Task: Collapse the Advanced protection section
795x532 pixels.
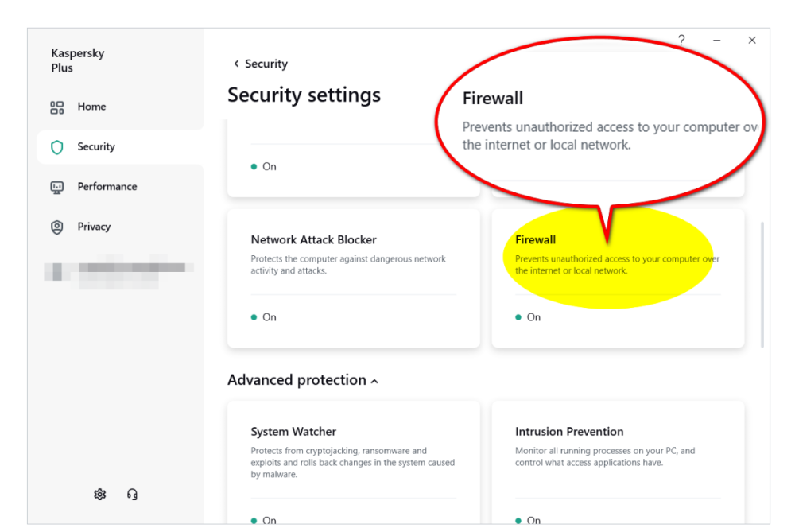Action: tap(374, 381)
